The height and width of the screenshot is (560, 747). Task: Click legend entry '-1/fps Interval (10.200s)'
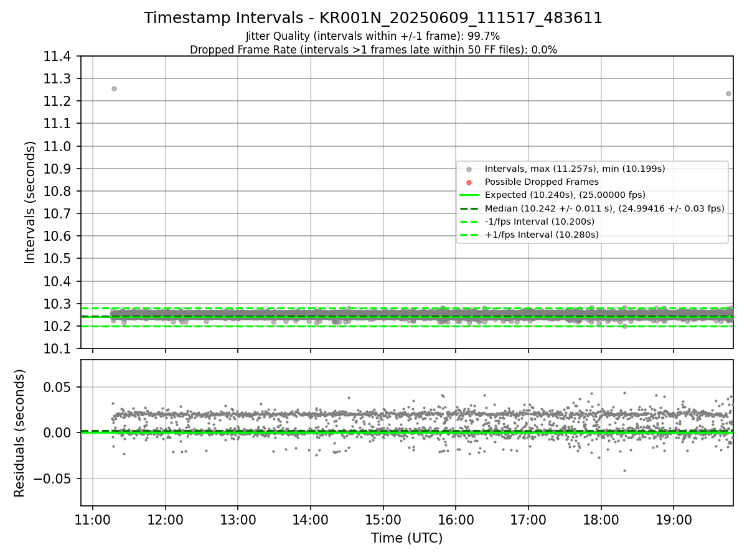click(x=539, y=222)
